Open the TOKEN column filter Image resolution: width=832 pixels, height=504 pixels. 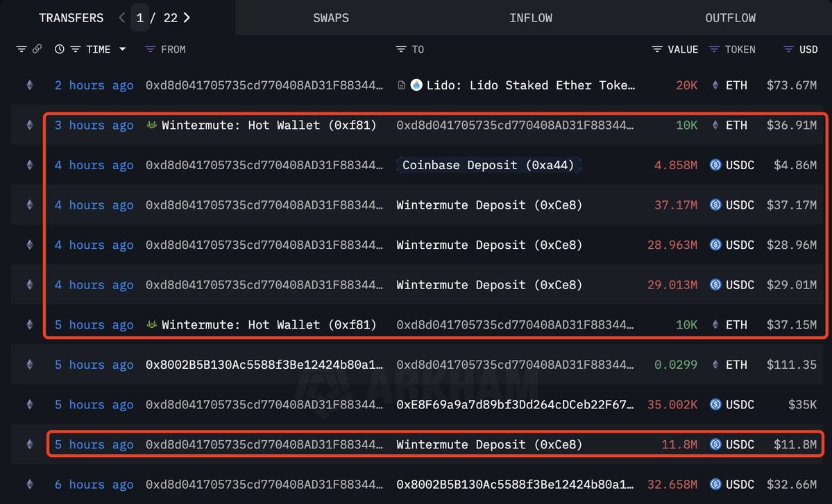pos(714,49)
